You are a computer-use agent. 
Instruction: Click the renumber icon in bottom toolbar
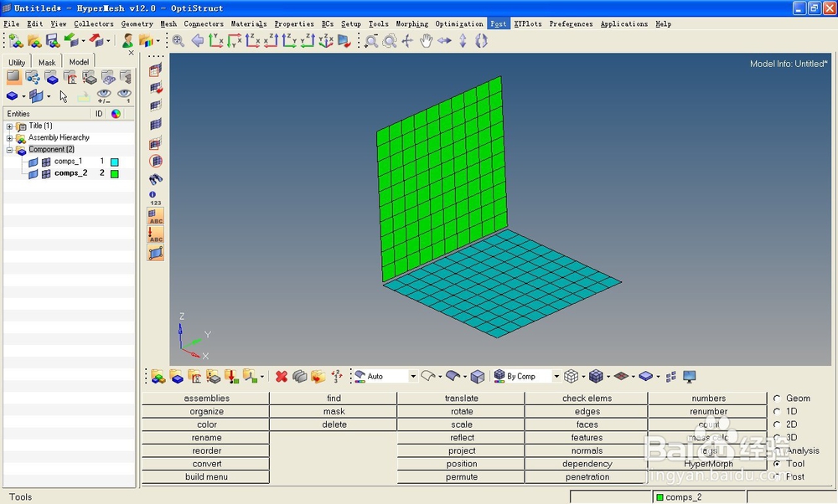pyautogui.click(x=337, y=377)
